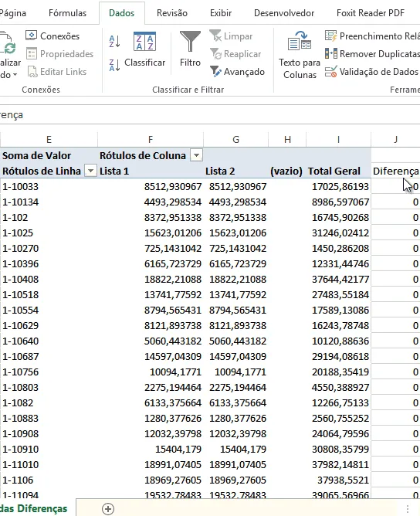Sort ascending with the A to Z icon
Image resolution: width=420 pixels, height=516 pixels.
(114, 42)
